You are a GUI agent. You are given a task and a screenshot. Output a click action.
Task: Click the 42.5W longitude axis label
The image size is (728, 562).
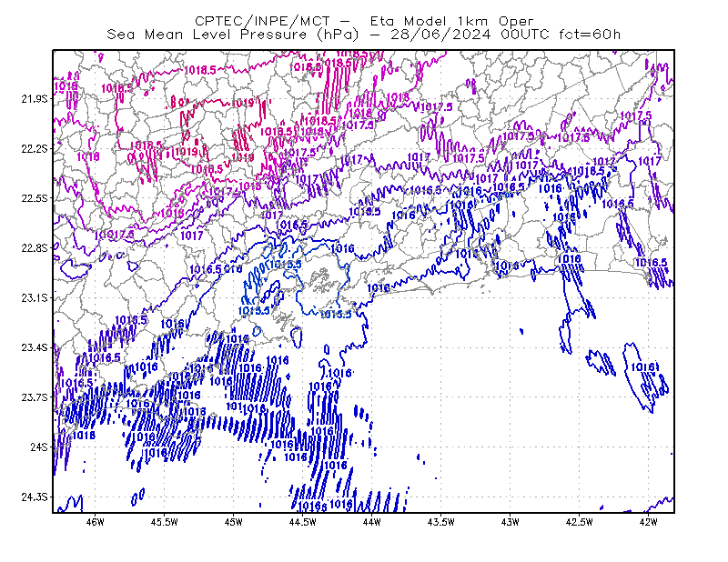(580, 522)
